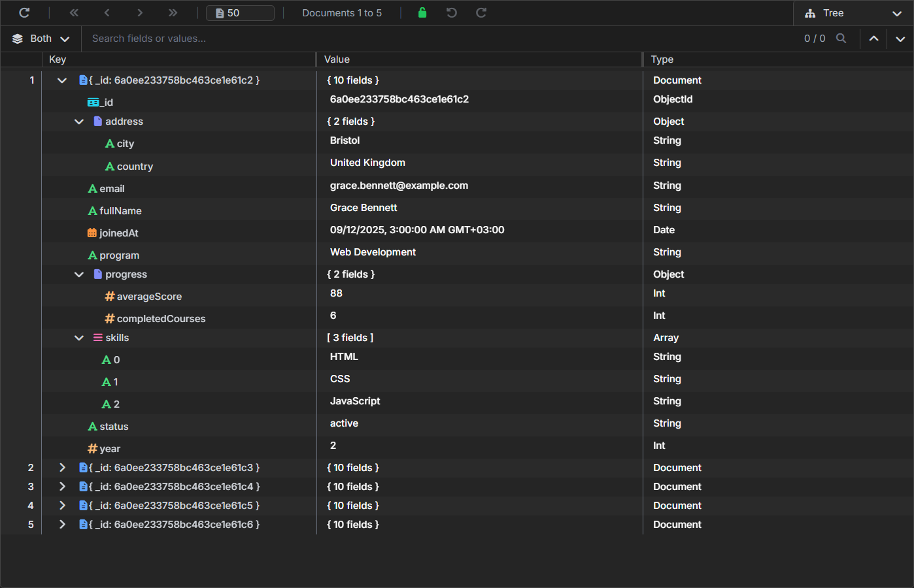Select the ObjectId value 6a0ee233758bc463ce1e61c2
This screenshot has height=588, width=914.
399,99
